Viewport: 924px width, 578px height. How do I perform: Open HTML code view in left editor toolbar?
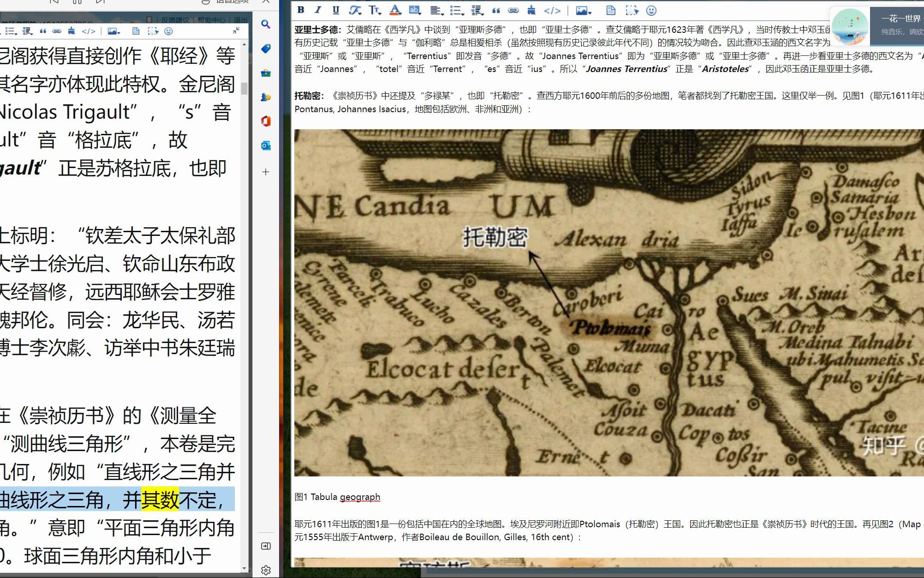[89, 31]
